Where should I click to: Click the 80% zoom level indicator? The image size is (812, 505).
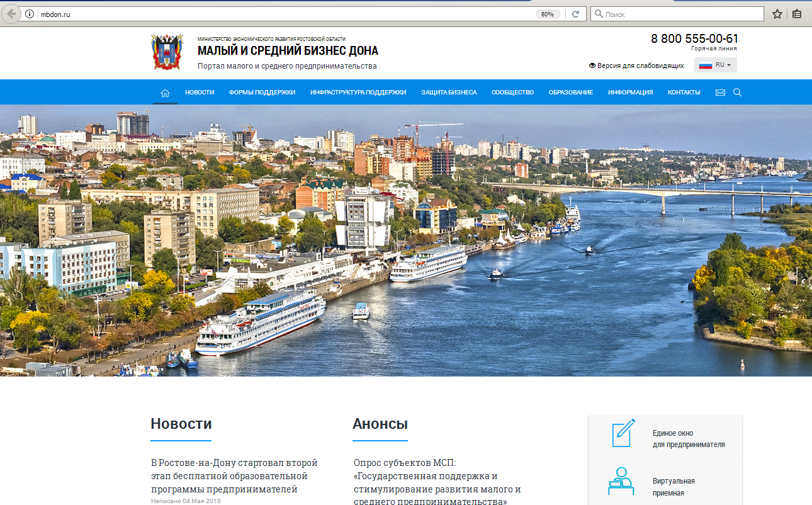548,14
